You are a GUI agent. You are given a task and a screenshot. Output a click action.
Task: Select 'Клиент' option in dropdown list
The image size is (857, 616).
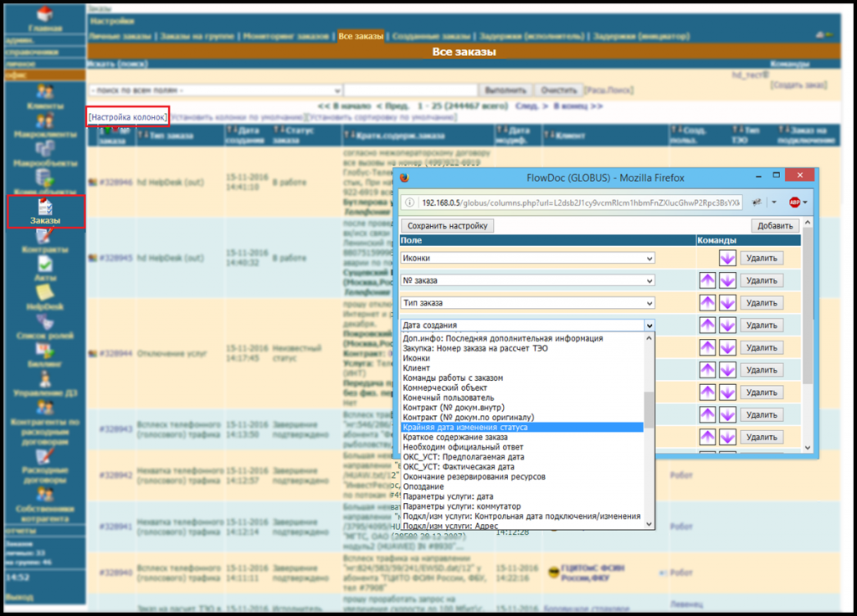(522, 368)
